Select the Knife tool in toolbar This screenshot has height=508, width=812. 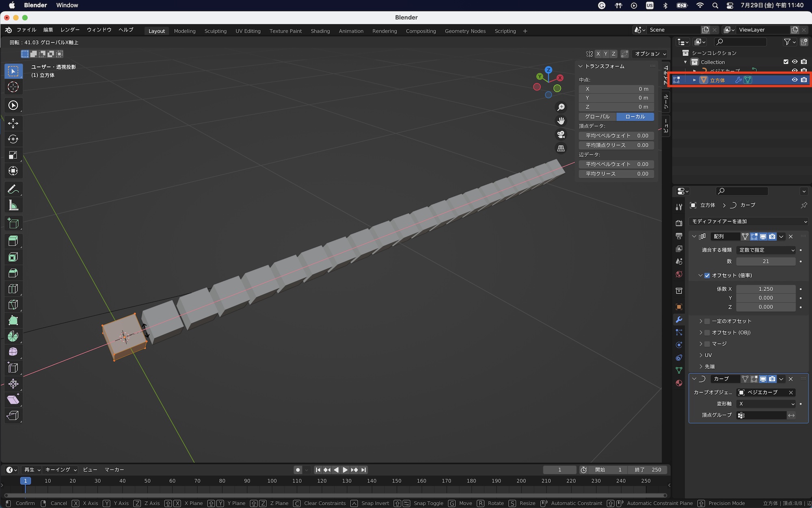point(13,304)
